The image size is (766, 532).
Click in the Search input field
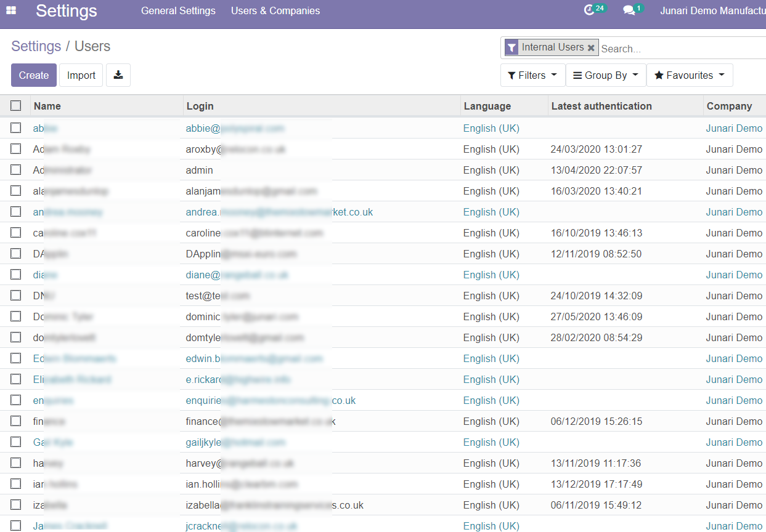pos(678,49)
